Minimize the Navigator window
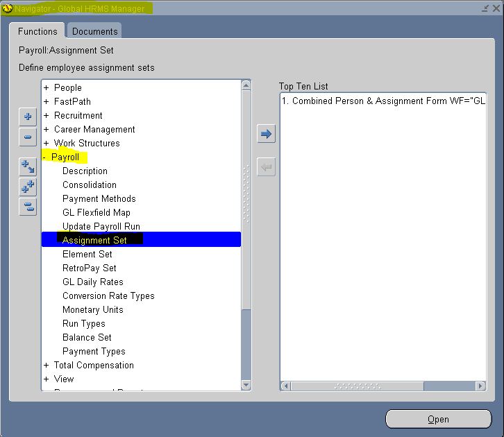Viewport: 504px width, 437px height. pos(486,8)
